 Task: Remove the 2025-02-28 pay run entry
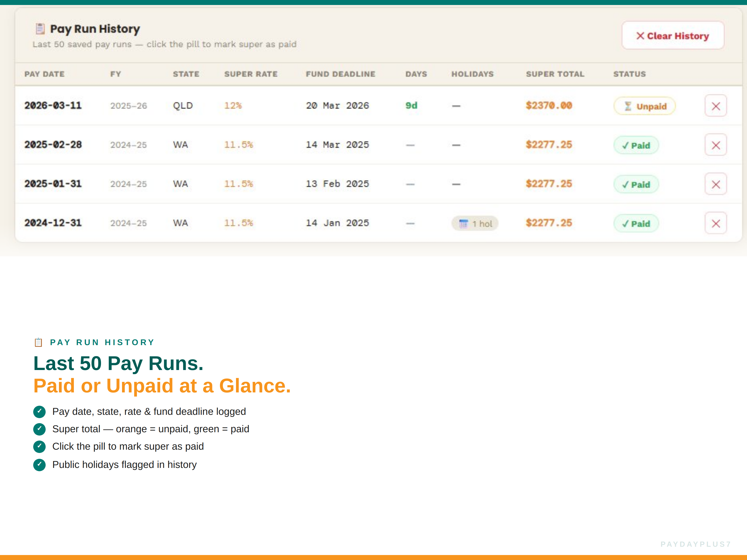point(715,145)
